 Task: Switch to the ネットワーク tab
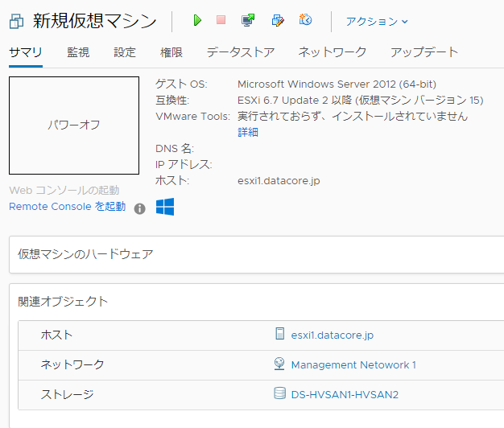(x=333, y=52)
